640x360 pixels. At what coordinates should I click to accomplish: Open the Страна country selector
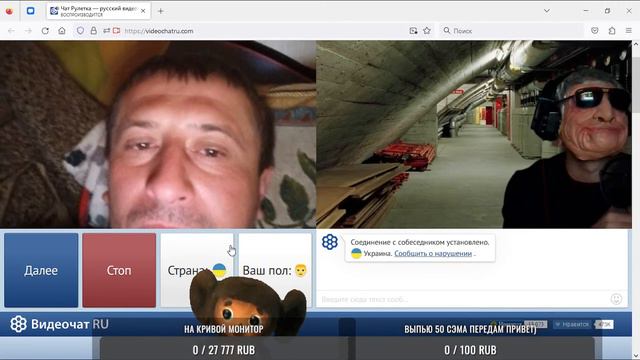click(x=197, y=270)
